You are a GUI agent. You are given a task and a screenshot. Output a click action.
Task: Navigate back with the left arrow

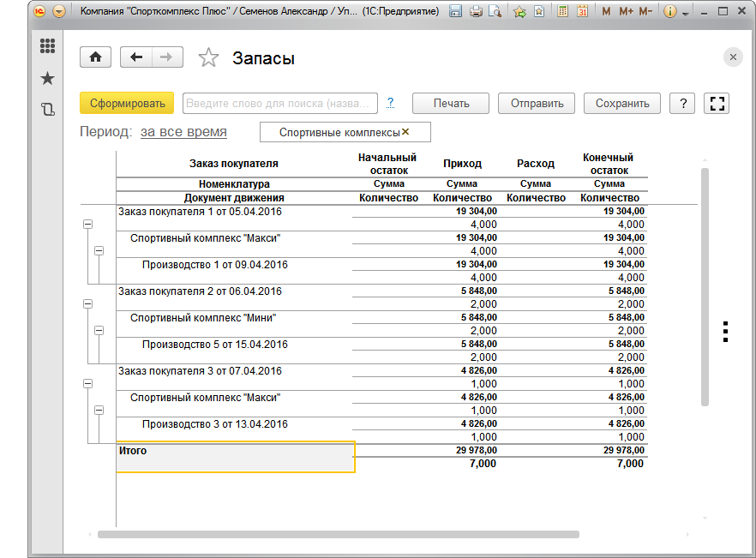click(x=136, y=57)
